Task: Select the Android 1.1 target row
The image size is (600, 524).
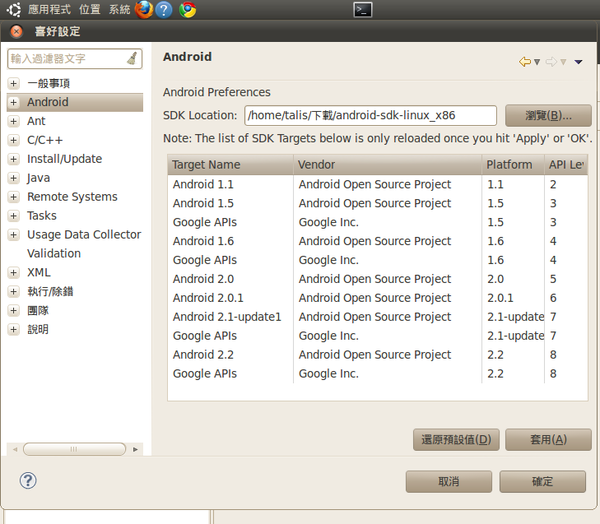Action: click(x=378, y=184)
